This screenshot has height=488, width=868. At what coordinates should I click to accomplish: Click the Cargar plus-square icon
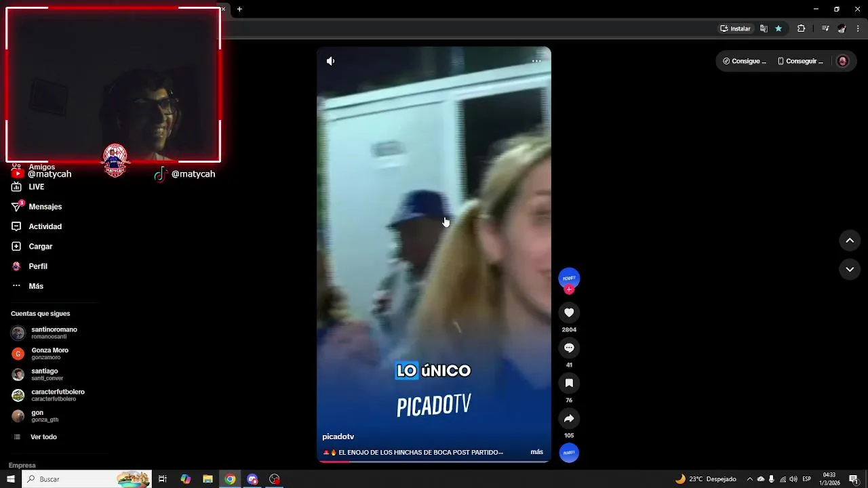click(x=16, y=247)
